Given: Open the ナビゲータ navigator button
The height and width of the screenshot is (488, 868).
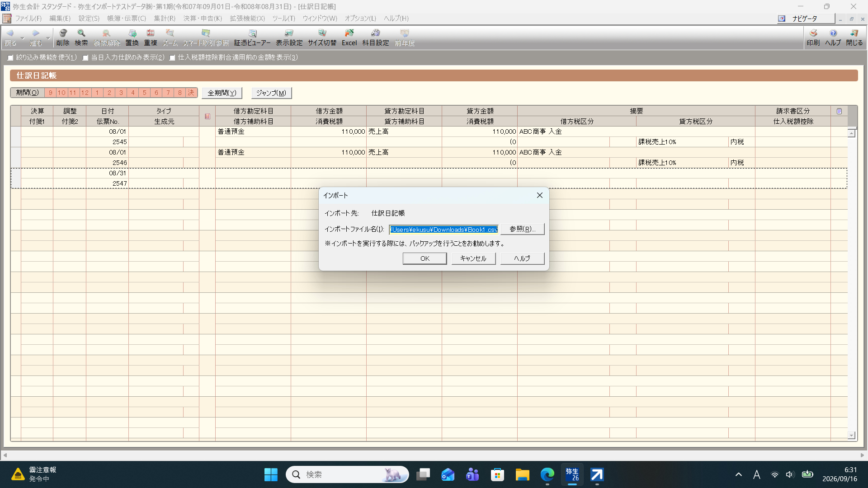Looking at the screenshot, I should 805,19.
